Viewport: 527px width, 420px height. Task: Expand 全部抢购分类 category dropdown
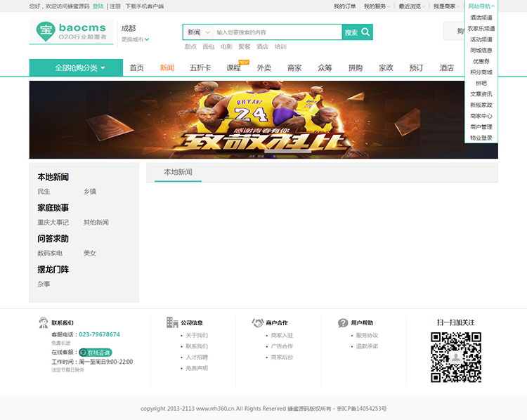(77, 68)
